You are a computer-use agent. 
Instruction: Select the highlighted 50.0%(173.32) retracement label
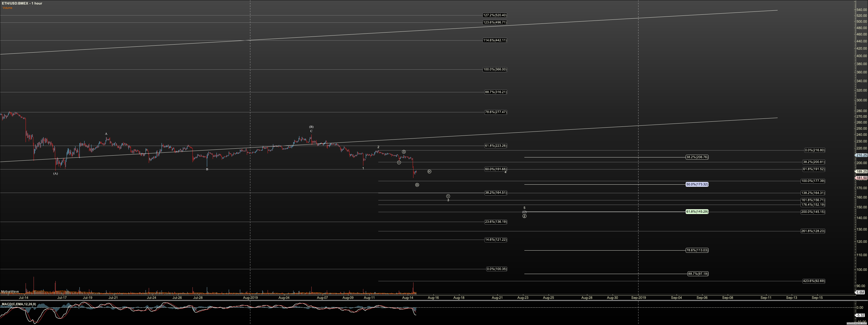pos(697,184)
